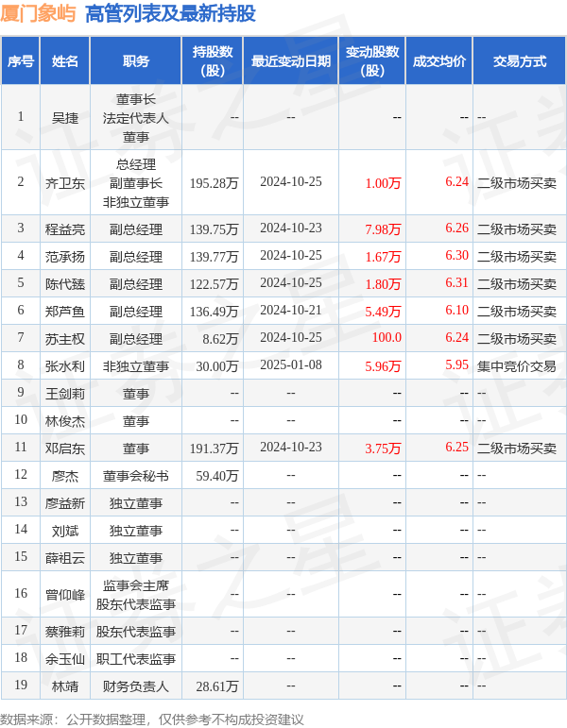
Task: Click the 最近变动日期 column header
Action: tap(290, 61)
